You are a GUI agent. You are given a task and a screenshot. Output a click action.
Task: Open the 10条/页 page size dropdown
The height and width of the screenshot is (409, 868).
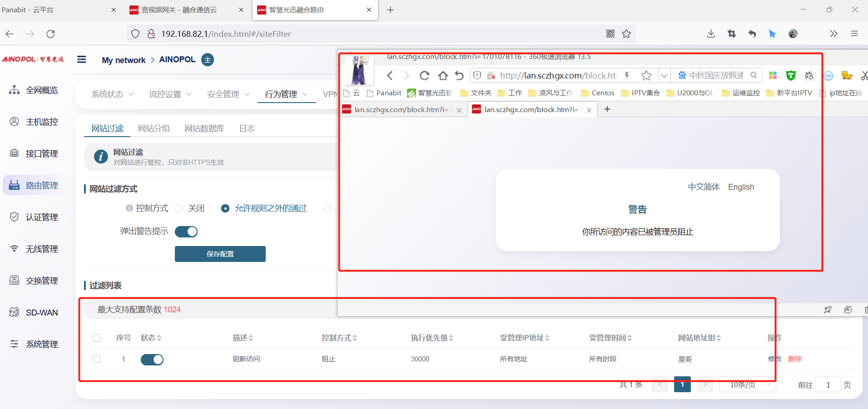(748, 385)
